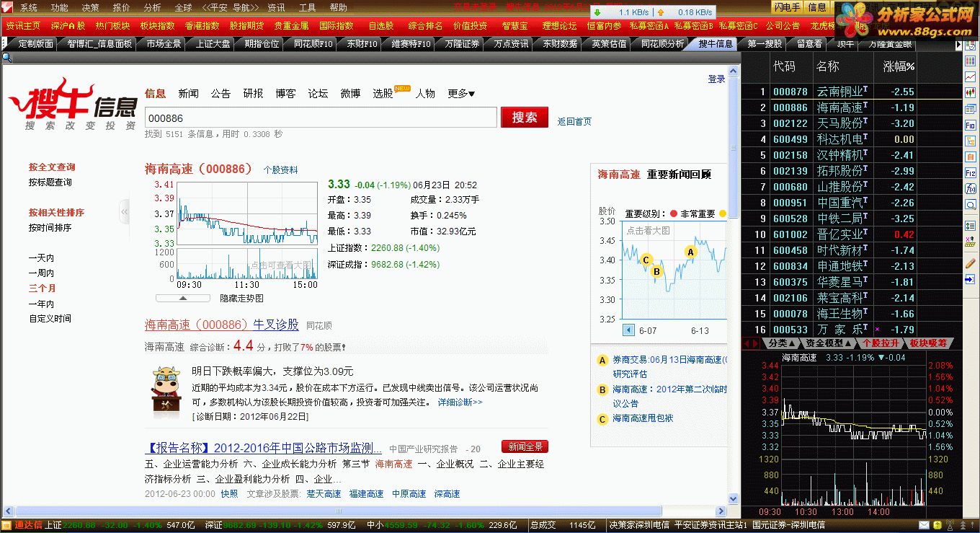The width and height of the screenshot is (980, 533).
Task: Collapse the left filter panel with chevron handle
Action: click(x=125, y=212)
